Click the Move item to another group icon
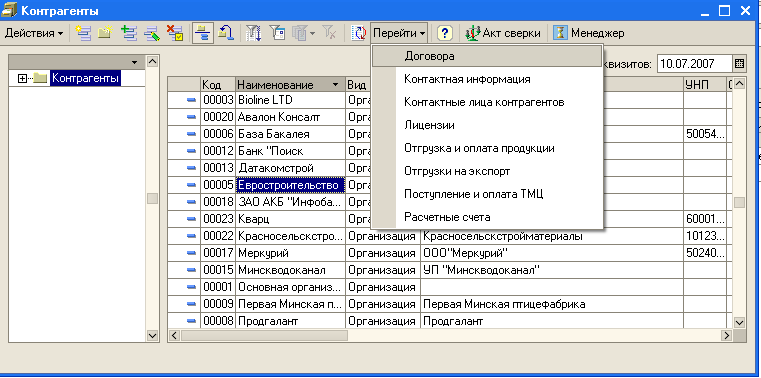The height and width of the screenshot is (378, 761). [x=226, y=33]
